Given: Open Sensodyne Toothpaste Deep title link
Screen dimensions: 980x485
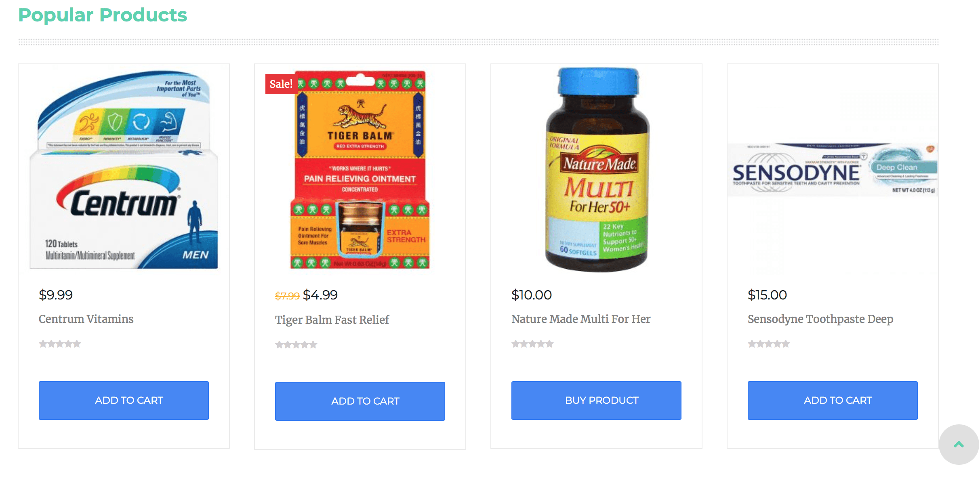Looking at the screenshot, I should (820, 319).
